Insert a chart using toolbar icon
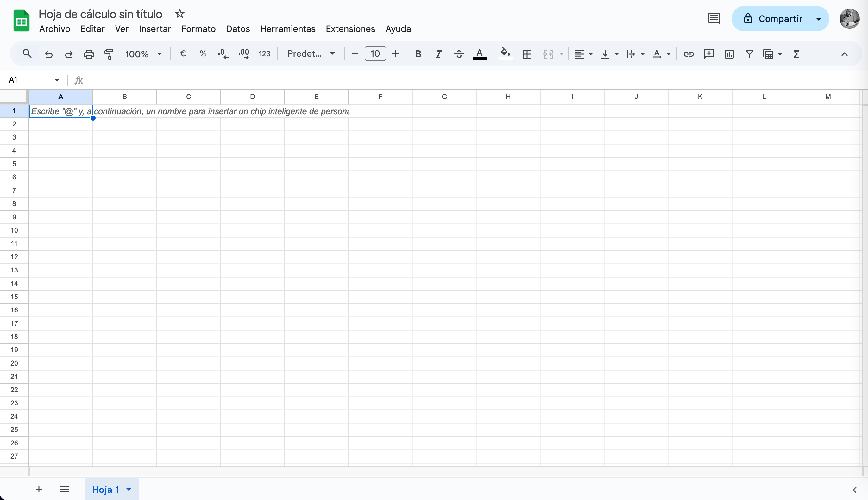Image resolution: width=868 pixels, height=500 pixels. pos(729,54)
